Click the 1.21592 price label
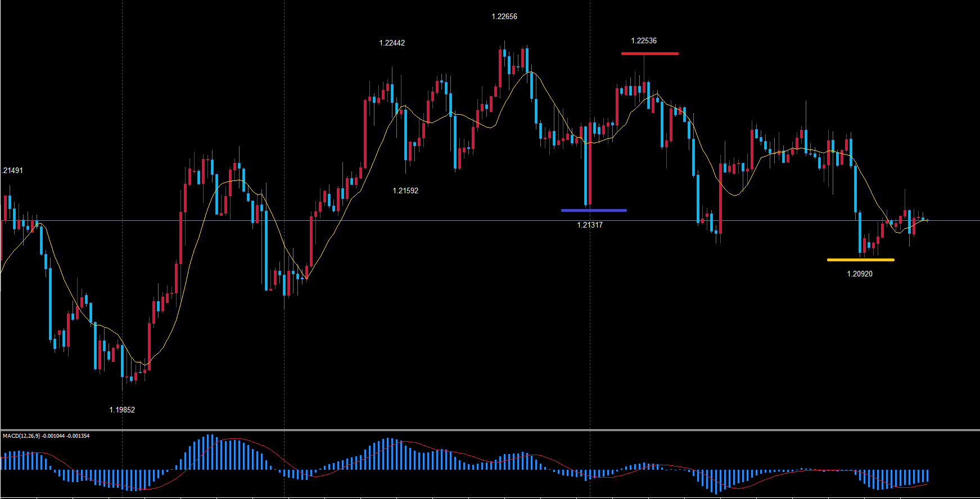Screen dimensions: 980x499 (405, 190)
